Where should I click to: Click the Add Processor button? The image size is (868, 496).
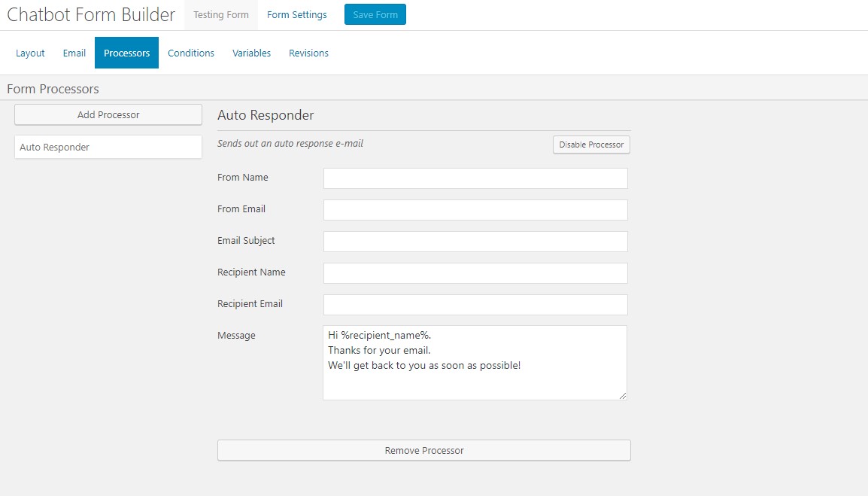(108, 114)
